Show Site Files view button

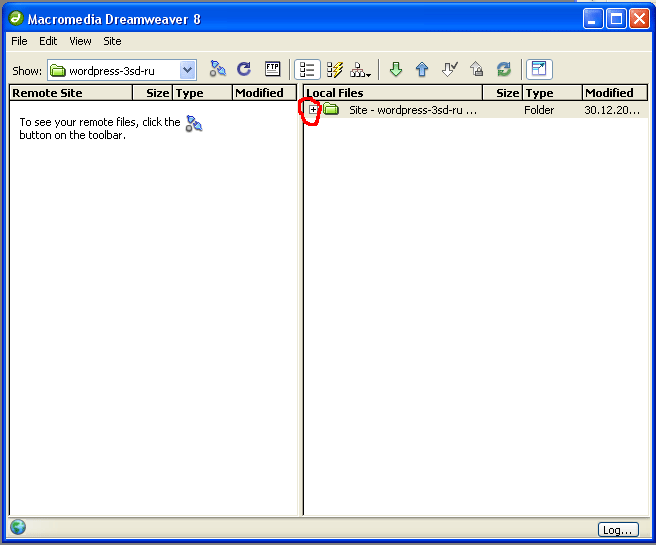307,69
